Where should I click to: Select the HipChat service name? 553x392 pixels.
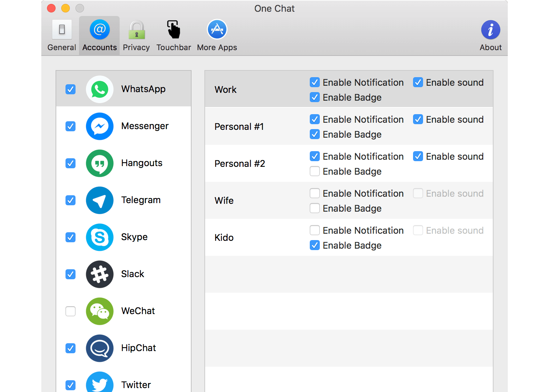(x=139, y=348)
